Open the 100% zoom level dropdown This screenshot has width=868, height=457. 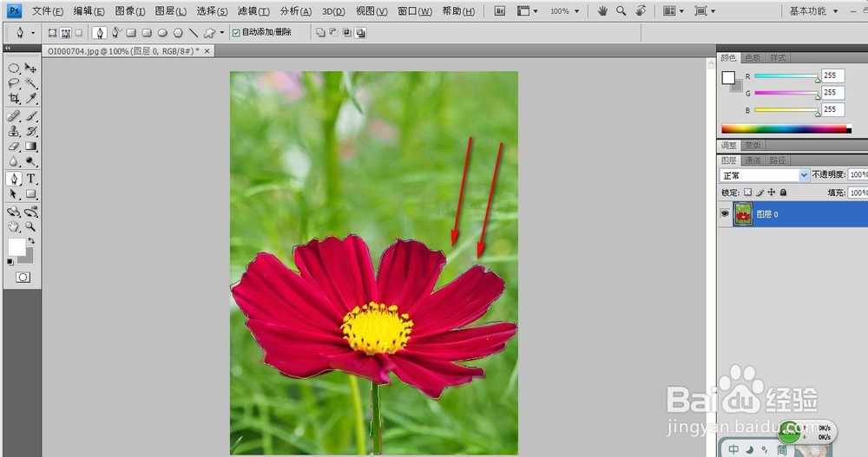pyautogui.click(x=565, y=11)
